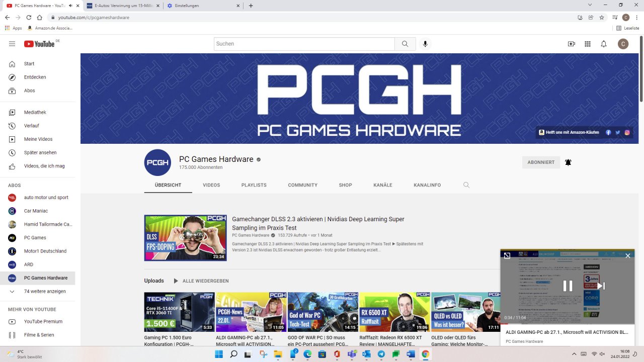Switch to the Videos channel tab

[211, 185]
